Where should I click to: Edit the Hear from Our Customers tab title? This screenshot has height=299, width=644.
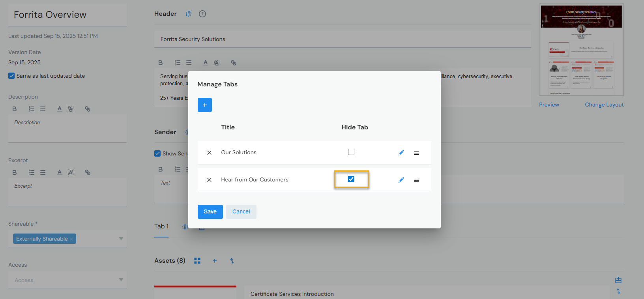(401, 180)
